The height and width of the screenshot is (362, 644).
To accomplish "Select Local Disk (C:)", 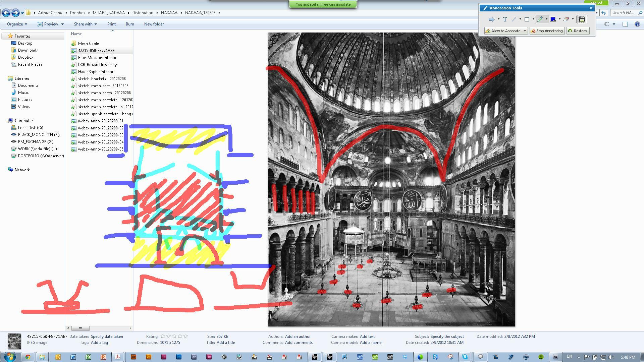I will click(x=30, y=128).
